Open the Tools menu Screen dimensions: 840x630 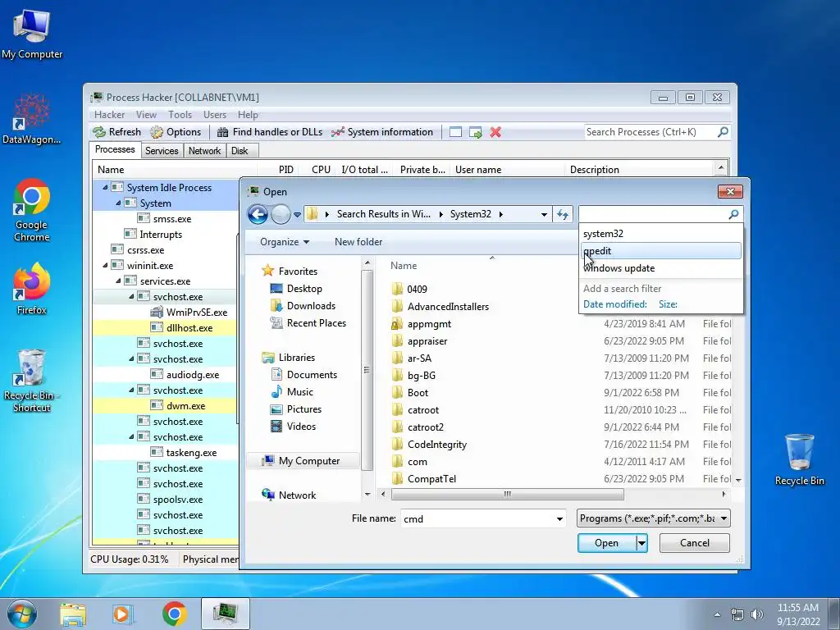pos(180,115)
